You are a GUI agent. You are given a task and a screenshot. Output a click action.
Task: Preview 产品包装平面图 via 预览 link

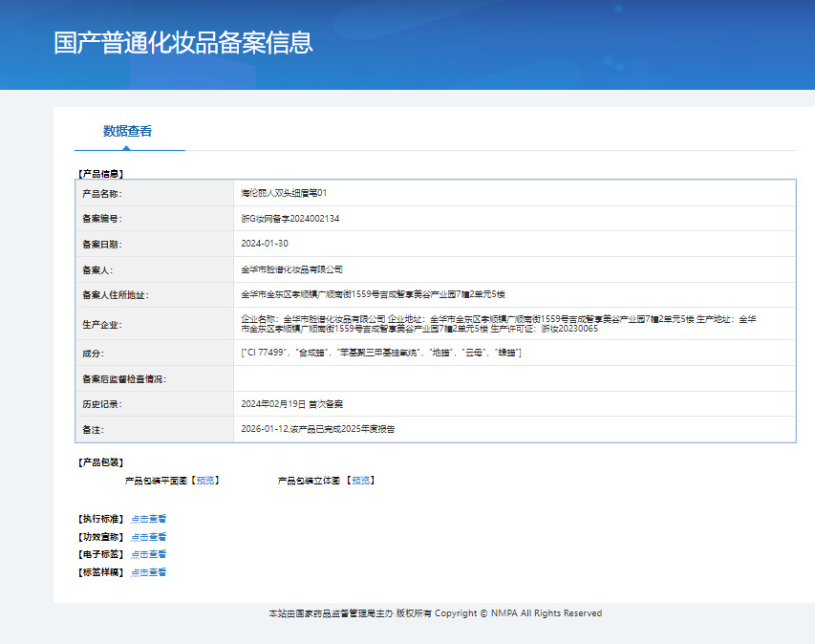205,481
